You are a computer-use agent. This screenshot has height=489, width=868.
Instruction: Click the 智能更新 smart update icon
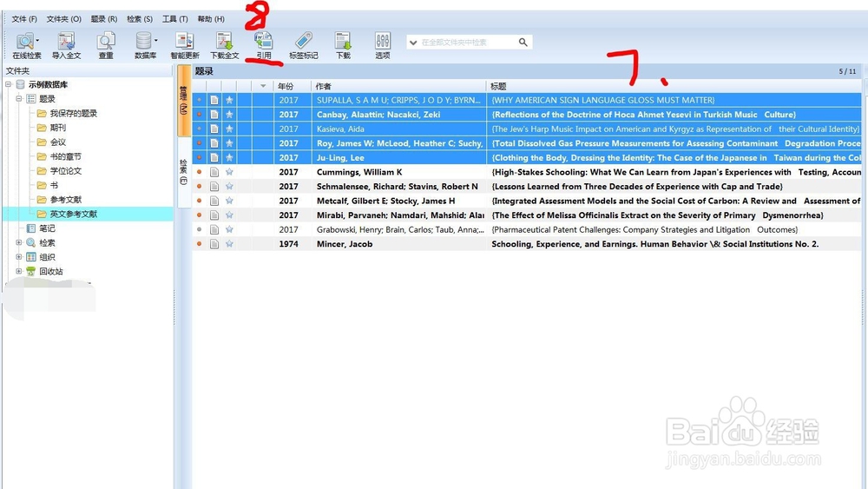click(x=184, y=45)
